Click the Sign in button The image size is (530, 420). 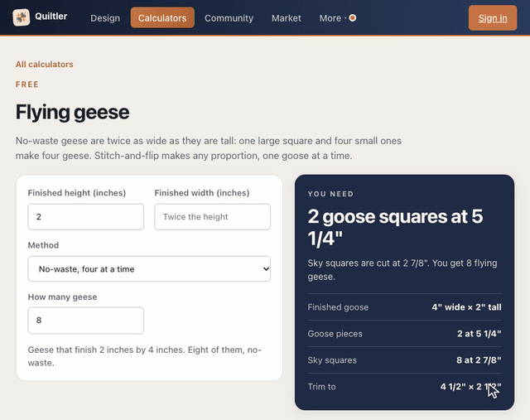[x=493, y=18]
